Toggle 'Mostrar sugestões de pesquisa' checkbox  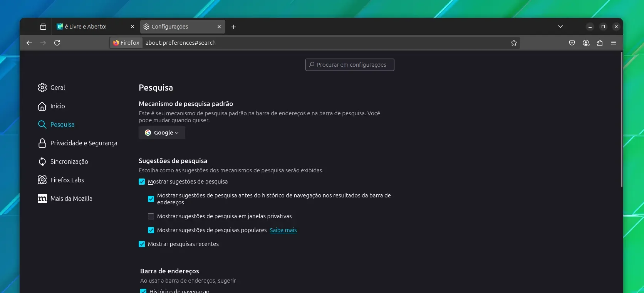click(x=142, y=182)
